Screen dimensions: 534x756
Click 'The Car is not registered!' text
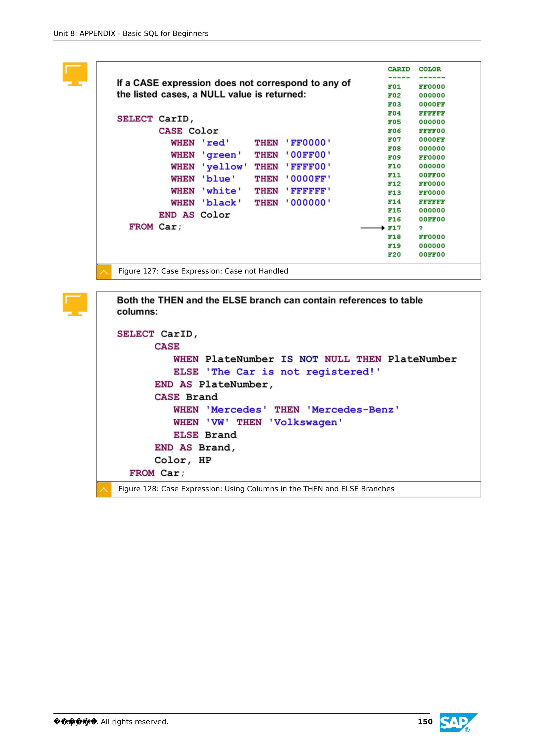click(x=293, y=372)
